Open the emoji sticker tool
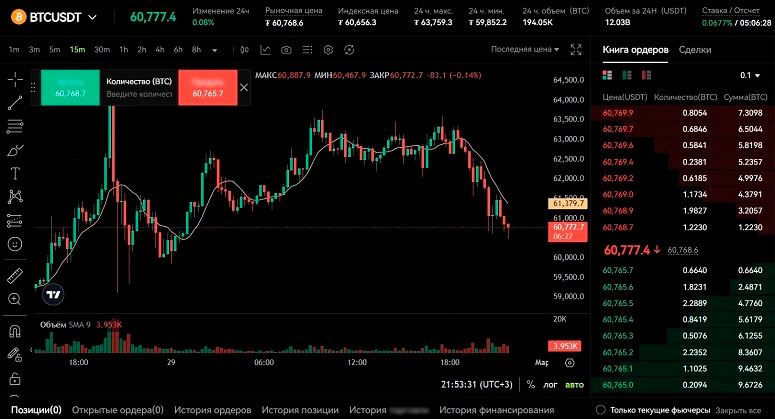This screenshot has height=419, width=775. (15, 243)
